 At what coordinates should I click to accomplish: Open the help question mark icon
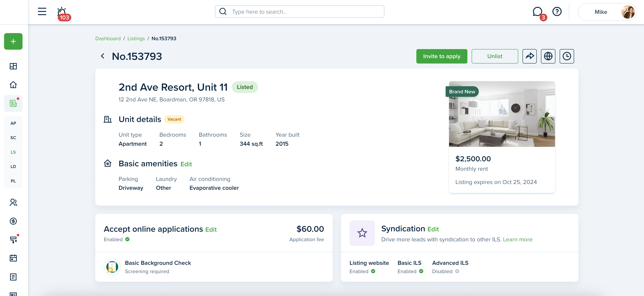[557, 12]
